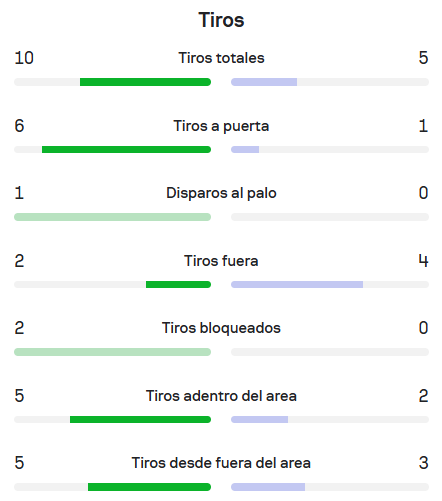Click the away value 0 for Disparos al palo
The width and height of the screenshot is (442, 501).
423,193
